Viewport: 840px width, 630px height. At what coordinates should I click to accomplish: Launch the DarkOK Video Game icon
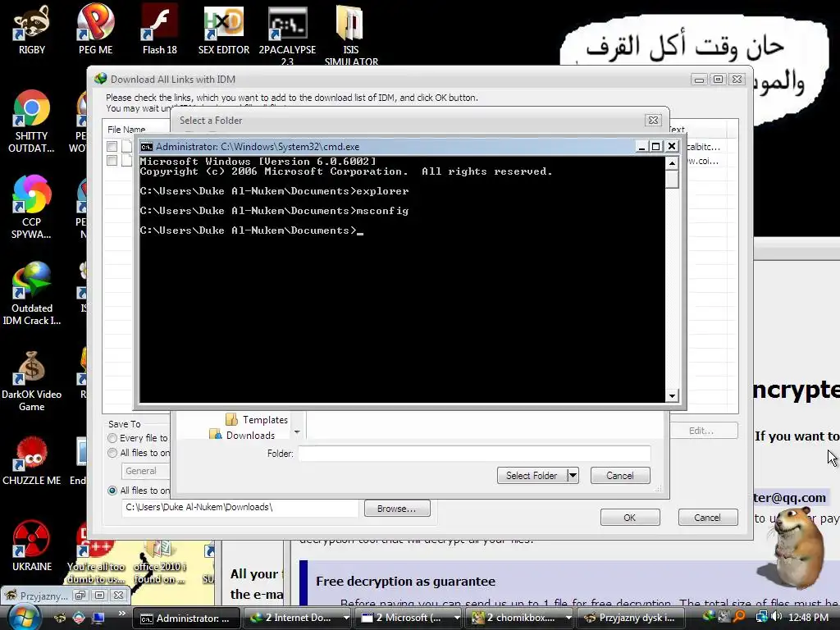pyautogui.click(x=32, y=381)
